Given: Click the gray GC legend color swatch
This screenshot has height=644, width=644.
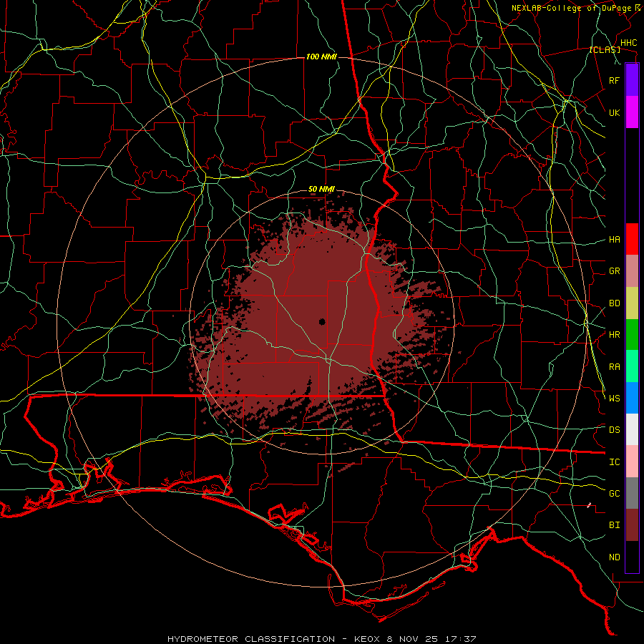Looking at the screenshot, I should coord(632,493).
